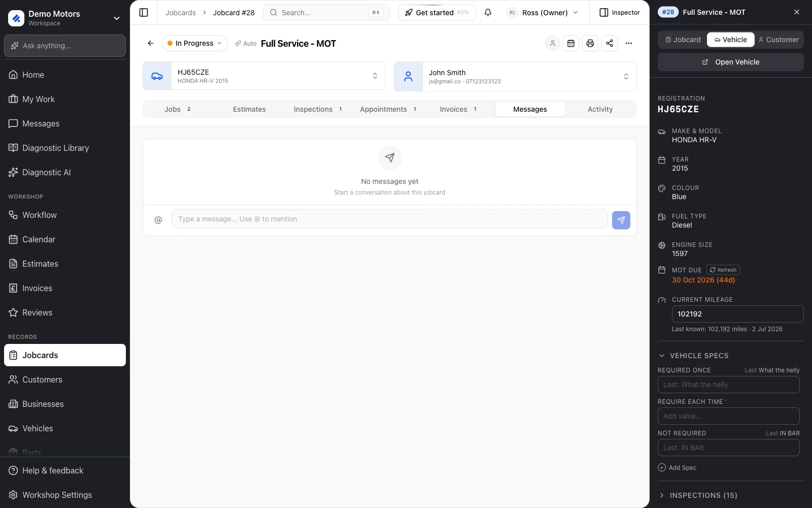This screenshot has height=508, width=812.
Task: Click the assign technician person icon
Action: click(552, 44)
